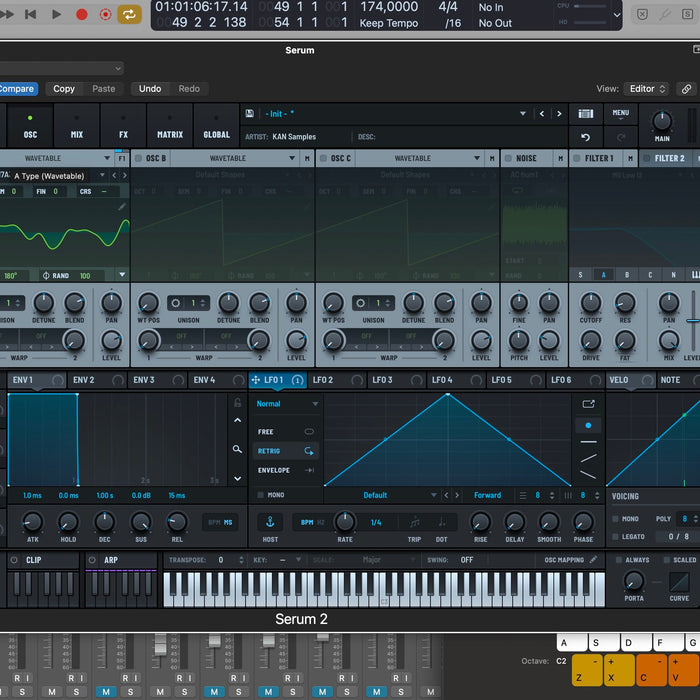Screen dimensions: 700x700
Task: Select the LFO dot draw tool
Action: point(588,425)
